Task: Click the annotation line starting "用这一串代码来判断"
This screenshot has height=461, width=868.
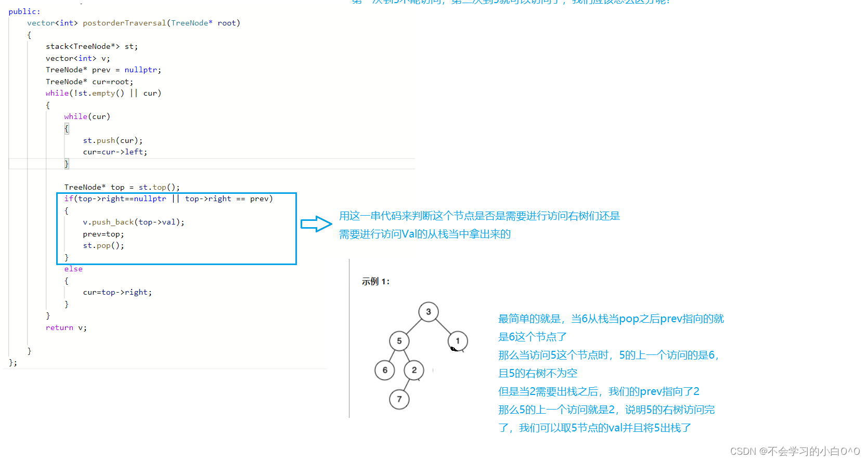Action: (x=480, y=216)
